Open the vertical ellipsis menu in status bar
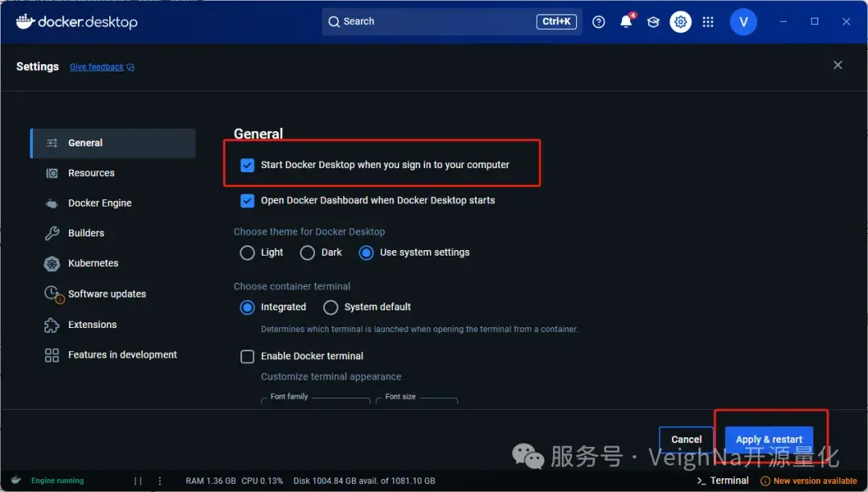This screenshot has height=492, width=868. (159, 480)
